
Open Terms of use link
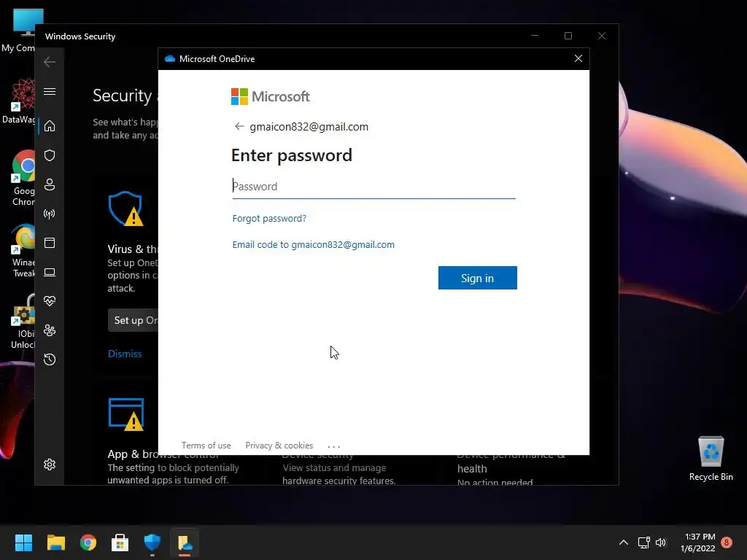[206, 446]
